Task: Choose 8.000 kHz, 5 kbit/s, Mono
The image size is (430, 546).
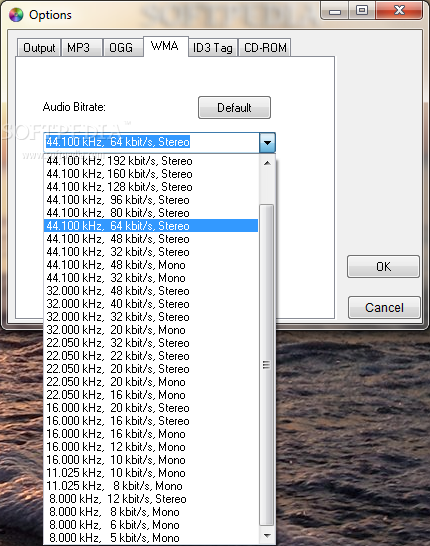Action: click(x=151, y=538)
